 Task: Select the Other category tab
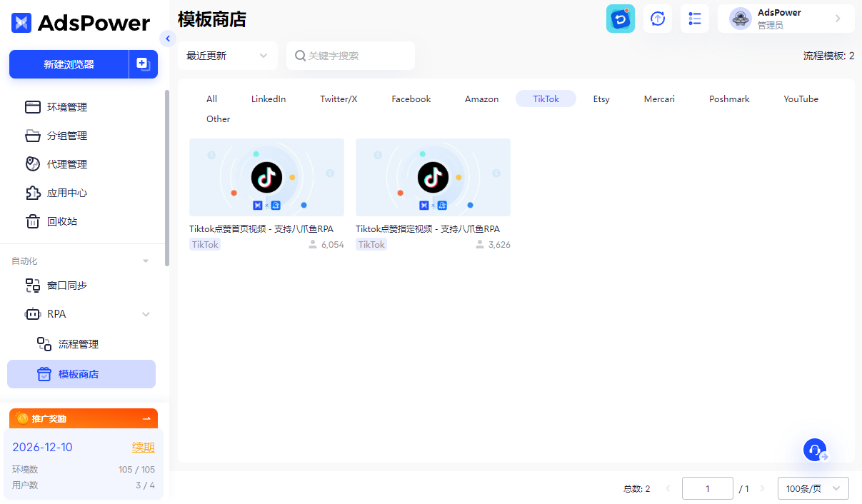219,119
